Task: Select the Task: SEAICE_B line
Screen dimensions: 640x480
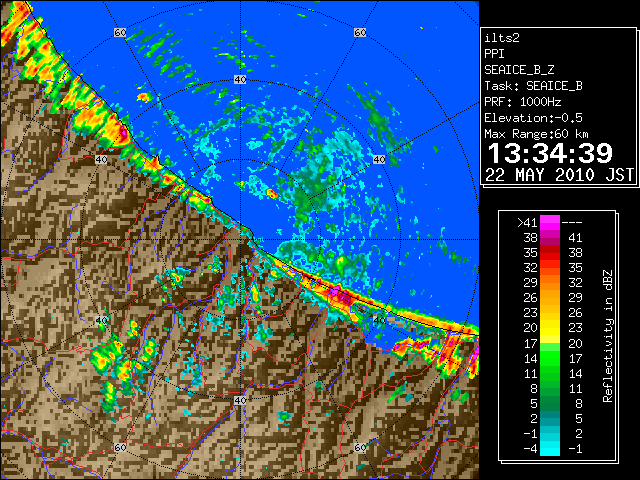Action: [x=533, y=86]
